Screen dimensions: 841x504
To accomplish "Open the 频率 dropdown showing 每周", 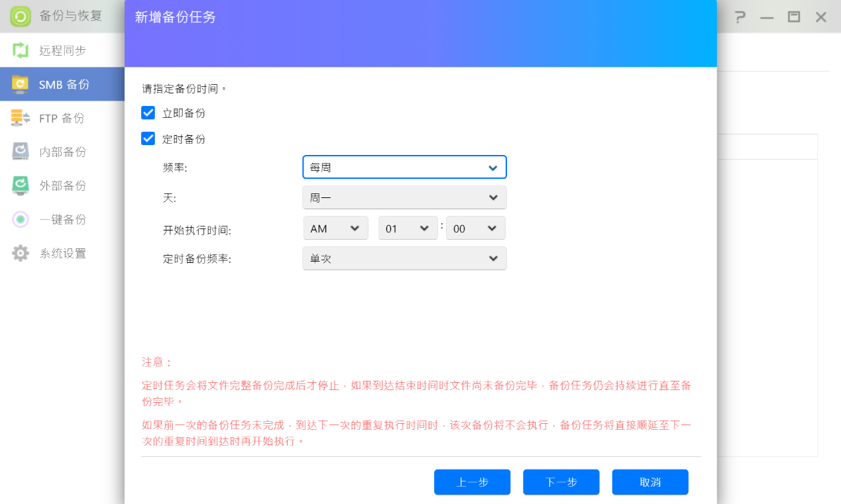I will [404, 168].
